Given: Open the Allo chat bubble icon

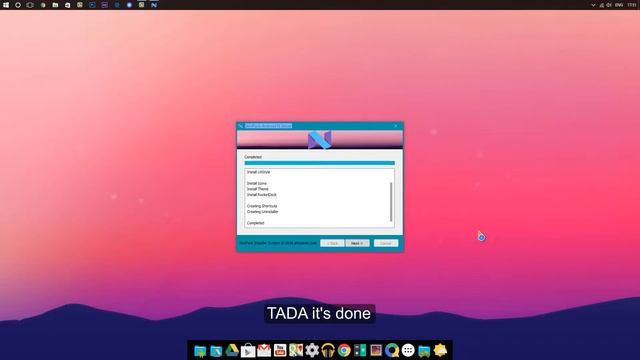Looking at the screenshot, I should (392, 350).
